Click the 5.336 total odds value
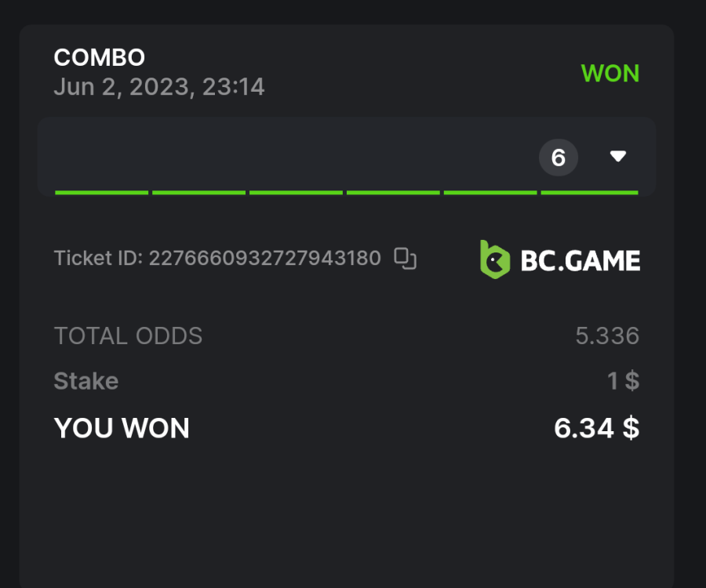 point(607,336)
